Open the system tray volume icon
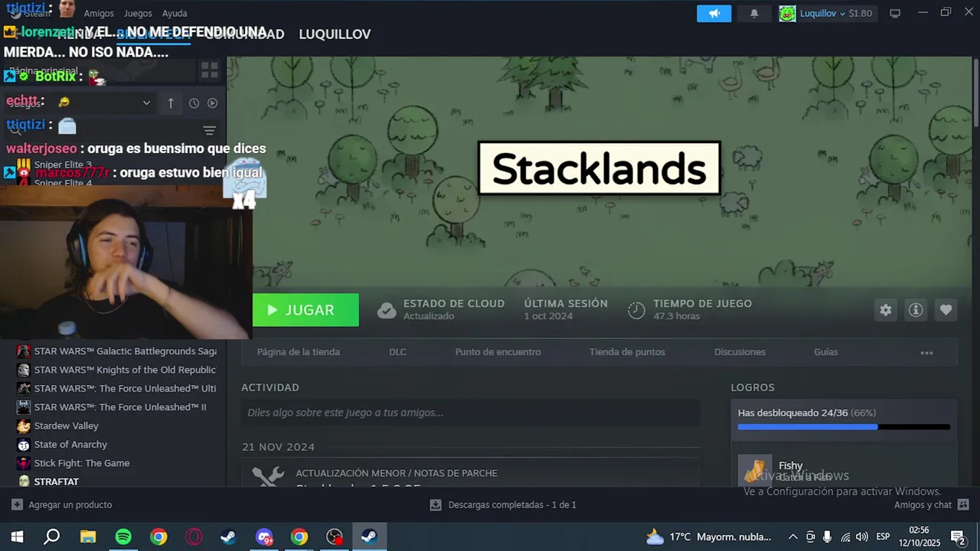Screen dimensions: 980x551 point(862,537)
